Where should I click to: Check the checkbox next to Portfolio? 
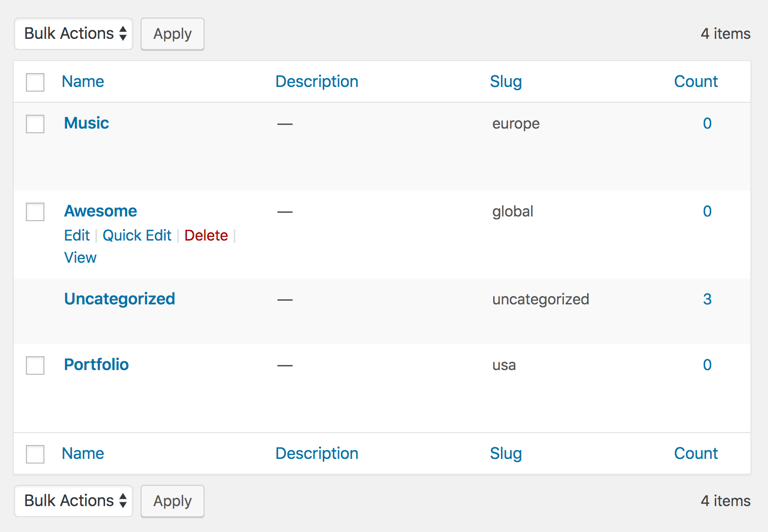point(35,365)
